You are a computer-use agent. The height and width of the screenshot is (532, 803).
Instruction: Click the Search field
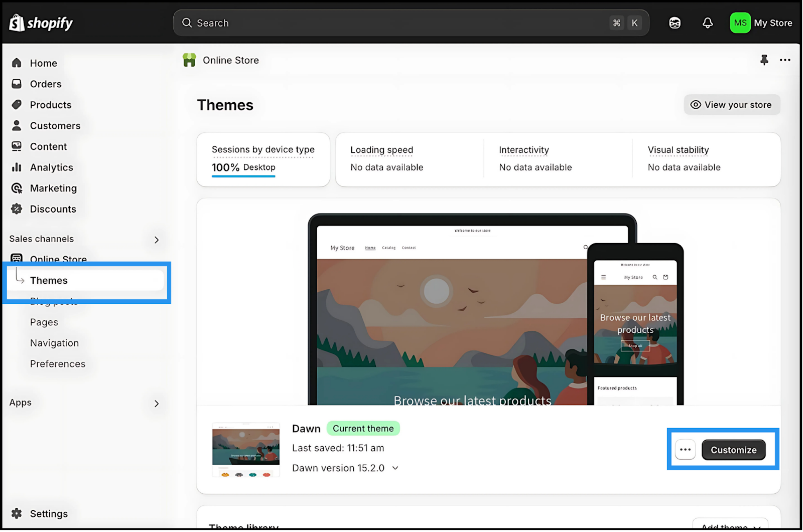411,23
